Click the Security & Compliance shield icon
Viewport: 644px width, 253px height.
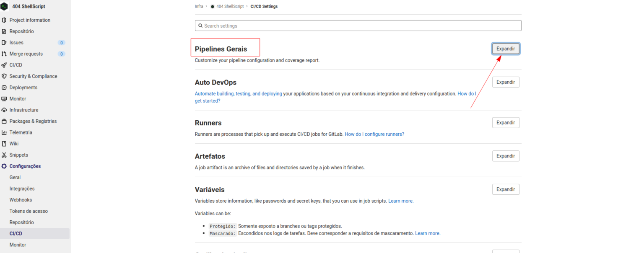(x=5, y=76)
